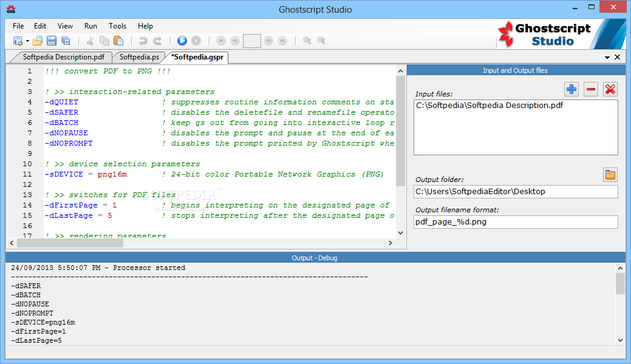This screenshot has height=364, width=631.
Task: Click the Save floppy disk icon
Action: coord(52,41)
